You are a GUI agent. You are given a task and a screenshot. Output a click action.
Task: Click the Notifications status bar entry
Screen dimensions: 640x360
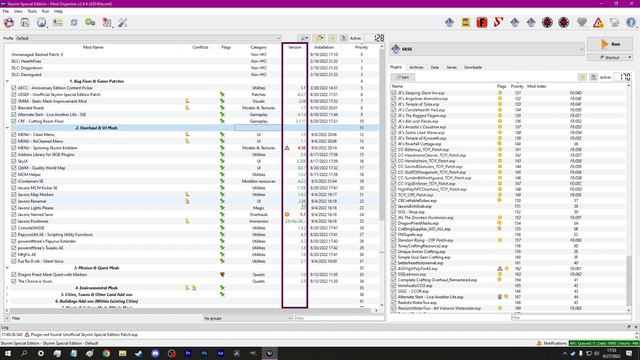coord(551,343)
